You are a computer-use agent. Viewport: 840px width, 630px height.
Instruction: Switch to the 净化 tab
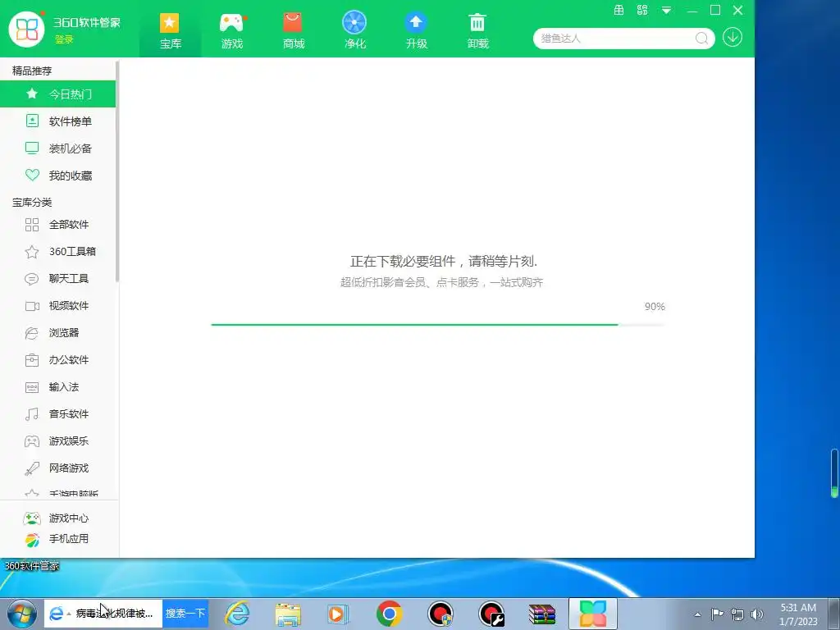[354, 30]
